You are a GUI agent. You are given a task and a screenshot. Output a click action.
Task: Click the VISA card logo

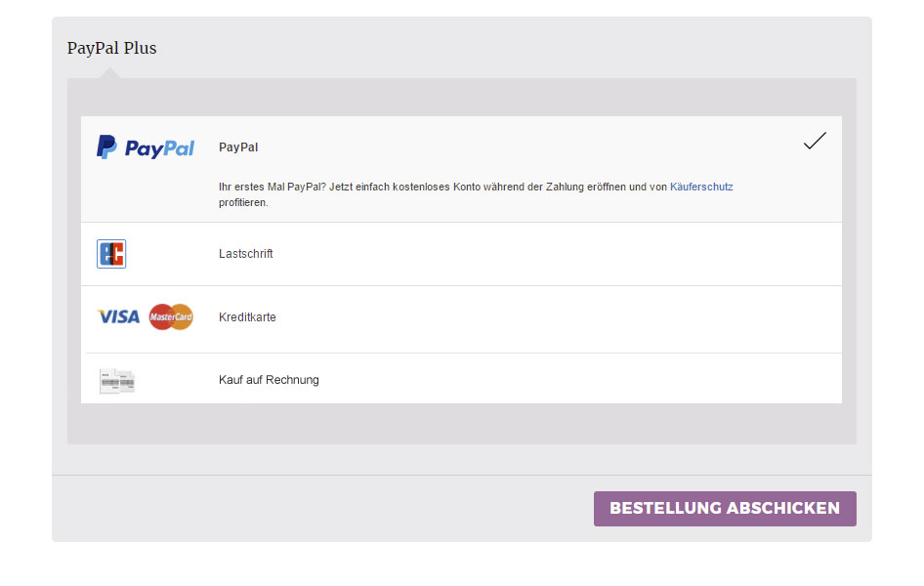[x=119, y=317]
